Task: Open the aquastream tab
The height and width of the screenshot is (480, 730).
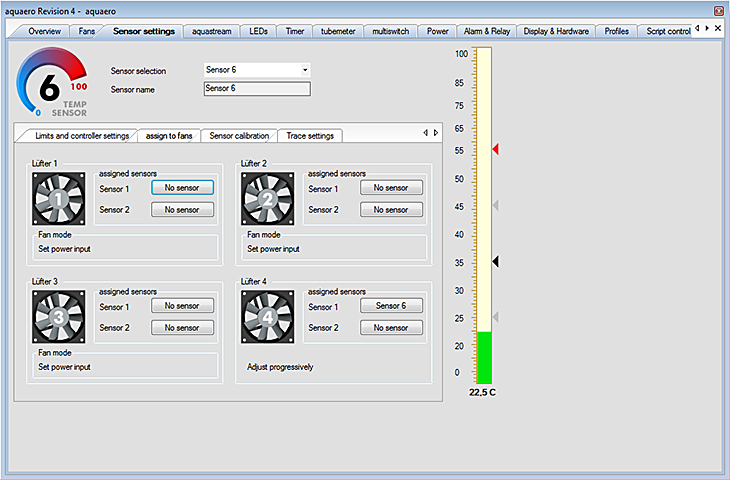Action: click(211, 31)
